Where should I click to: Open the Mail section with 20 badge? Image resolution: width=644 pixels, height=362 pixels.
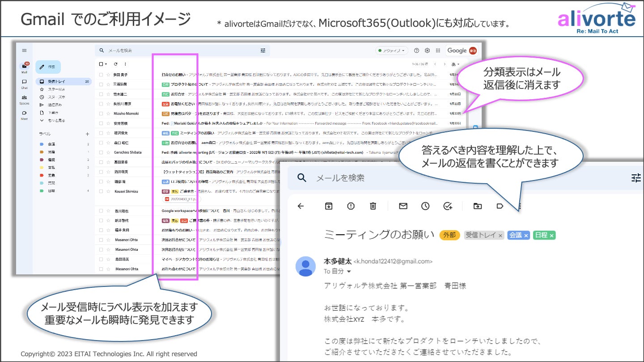25,67
